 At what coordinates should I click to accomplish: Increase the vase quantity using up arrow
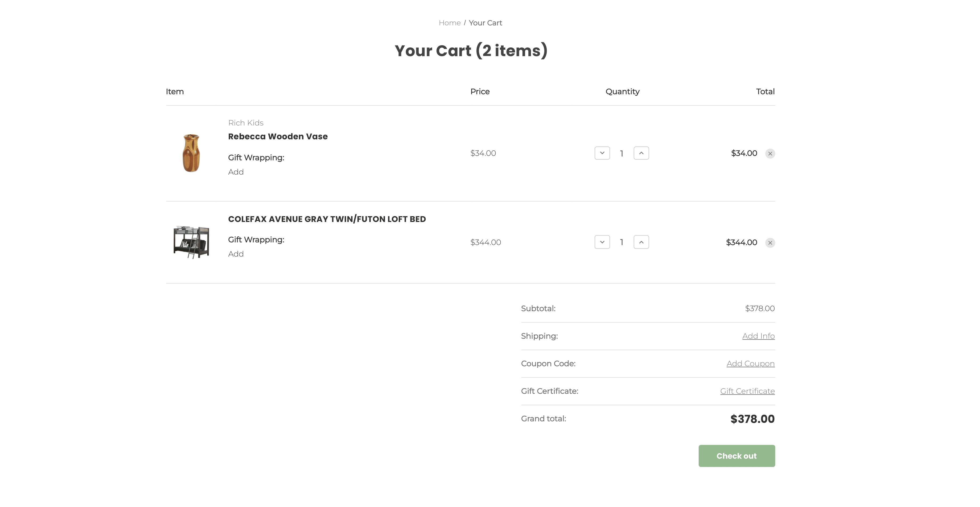(641, 153)
